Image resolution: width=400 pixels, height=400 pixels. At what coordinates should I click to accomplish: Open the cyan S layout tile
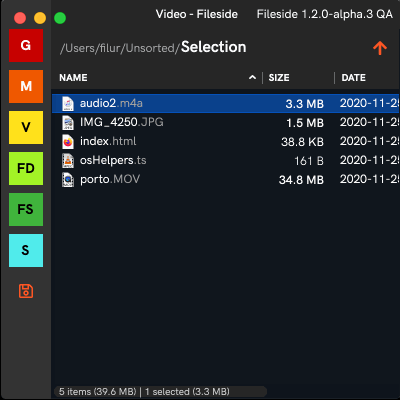pos(26,250)
